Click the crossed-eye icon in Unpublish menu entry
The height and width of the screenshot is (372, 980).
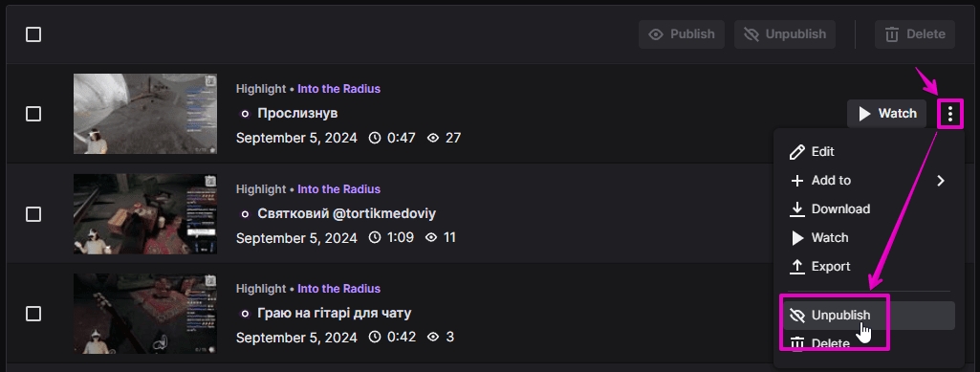pos(796,316)
